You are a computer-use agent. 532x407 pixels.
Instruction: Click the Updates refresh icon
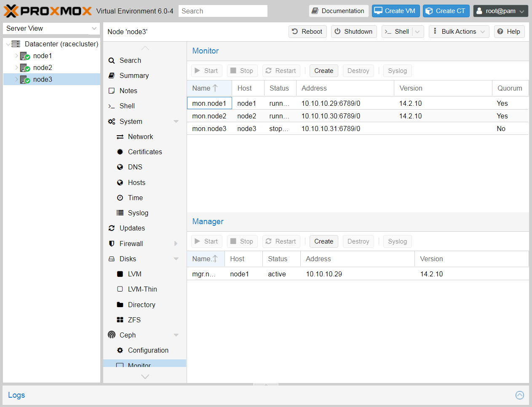(x=112, y=228)
